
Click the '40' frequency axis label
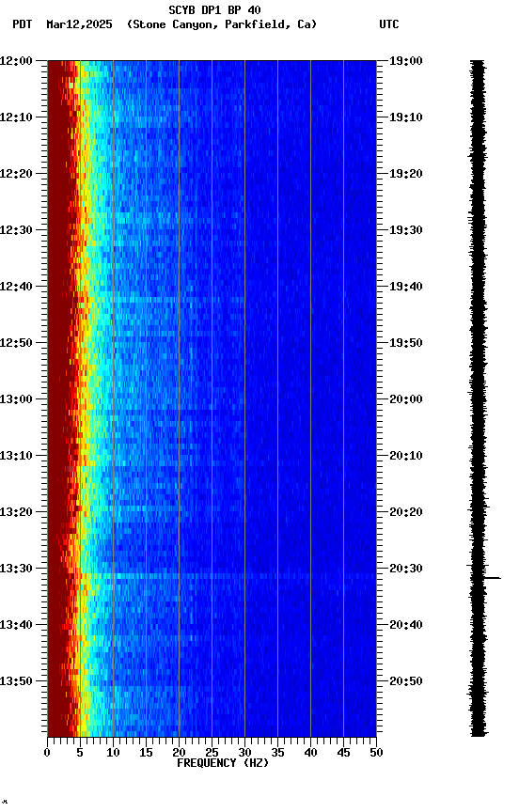(311, 754)
